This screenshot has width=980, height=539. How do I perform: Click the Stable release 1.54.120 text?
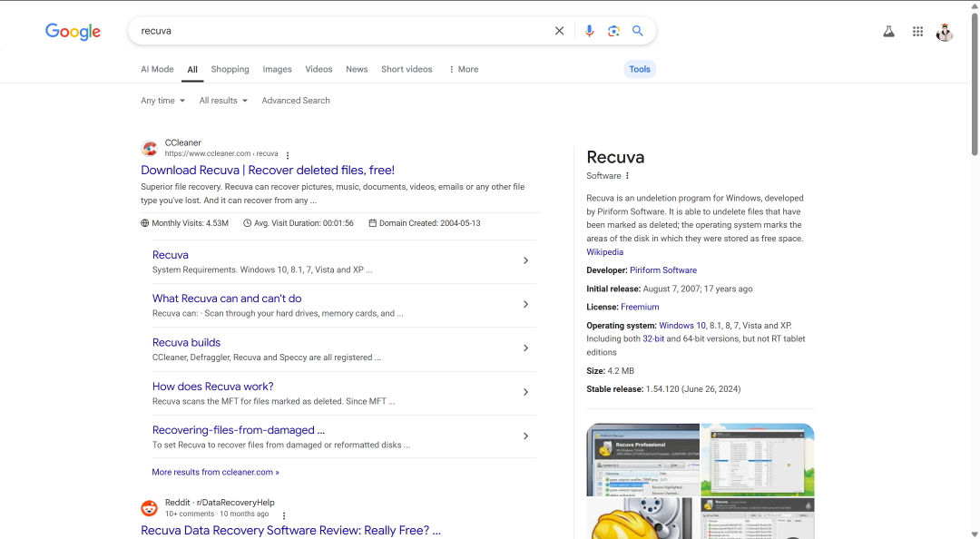(663, 389)
